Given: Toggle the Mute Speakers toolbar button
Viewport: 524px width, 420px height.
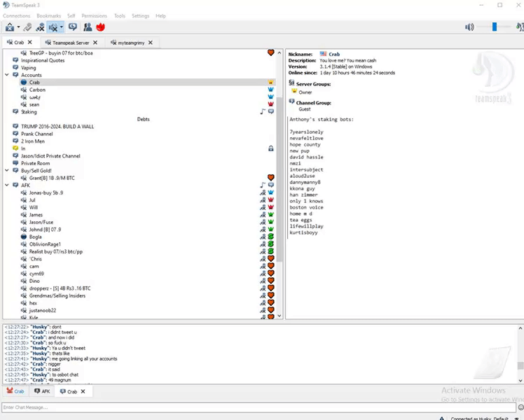Looking at the screenshot, I should [53, 27].
